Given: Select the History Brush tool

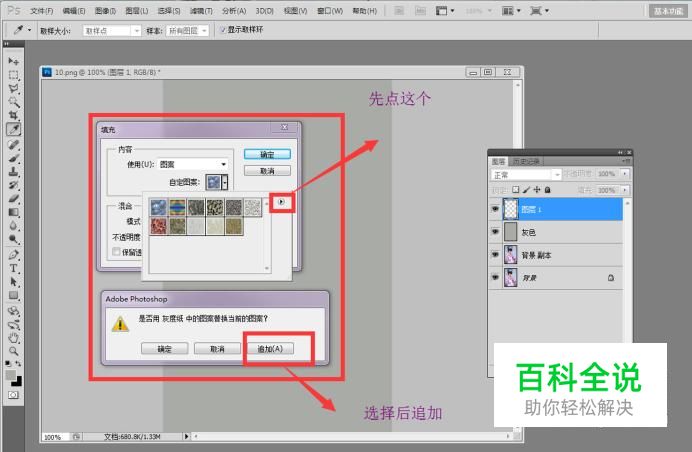Looking at the screenshot, I should click(x=14, y=185).
